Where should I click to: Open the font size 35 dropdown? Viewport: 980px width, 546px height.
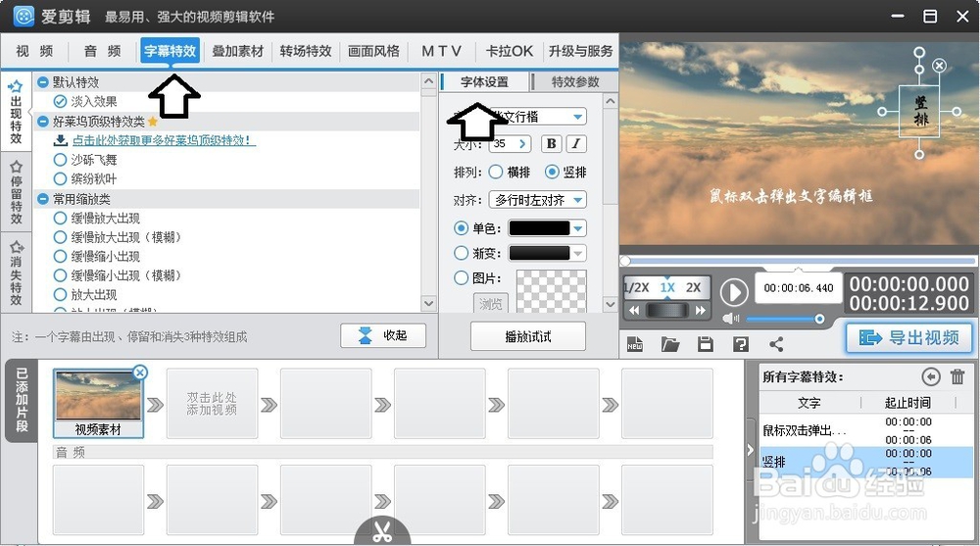tap(522, 144)
